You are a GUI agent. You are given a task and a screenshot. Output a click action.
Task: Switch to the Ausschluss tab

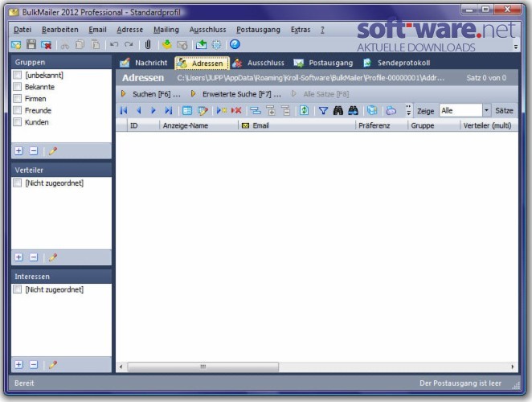click(259, 63)
